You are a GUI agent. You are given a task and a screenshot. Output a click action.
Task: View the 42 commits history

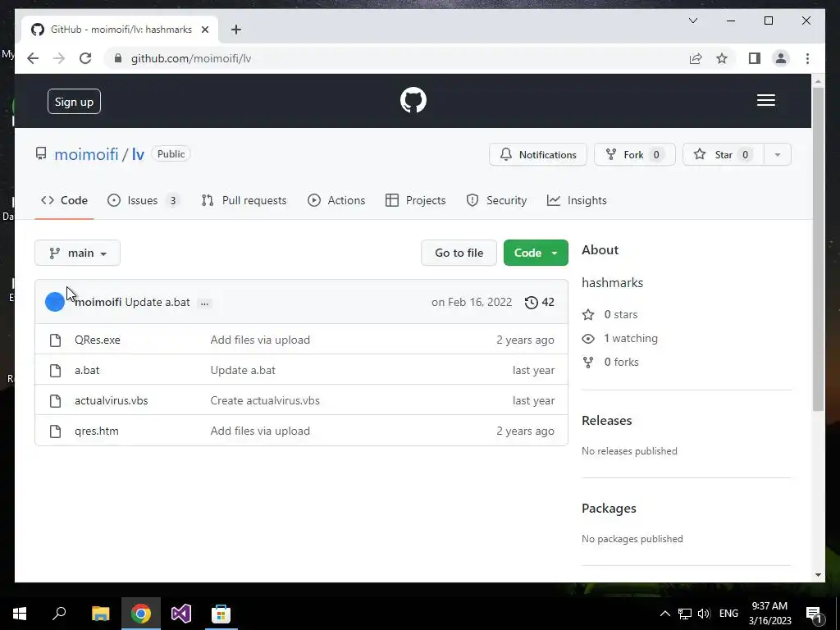coord(540,302)
